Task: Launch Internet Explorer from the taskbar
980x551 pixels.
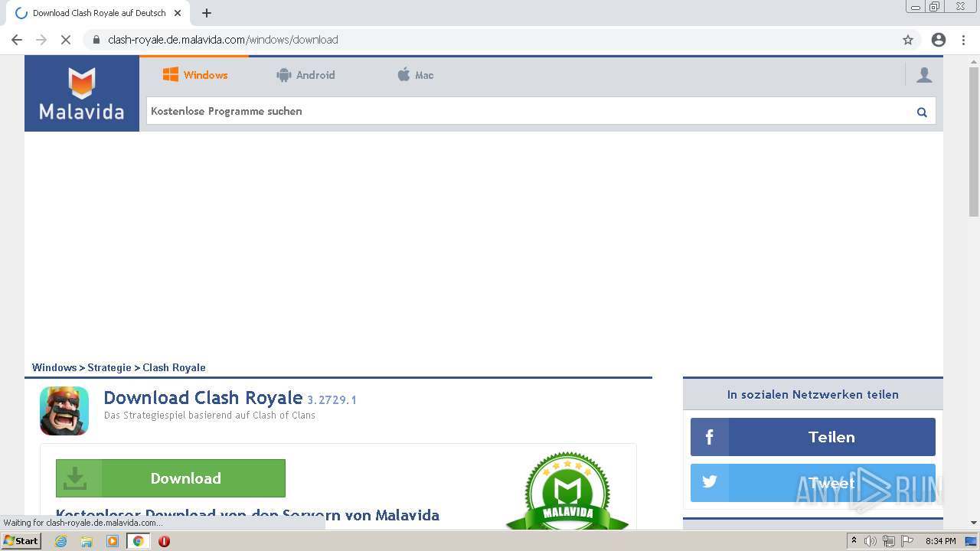Action: pos(61,541)
